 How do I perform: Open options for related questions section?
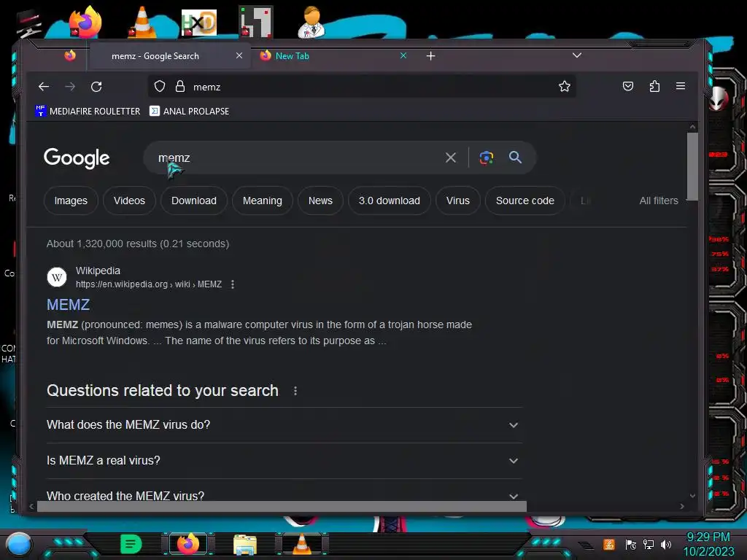click(295, 391)
